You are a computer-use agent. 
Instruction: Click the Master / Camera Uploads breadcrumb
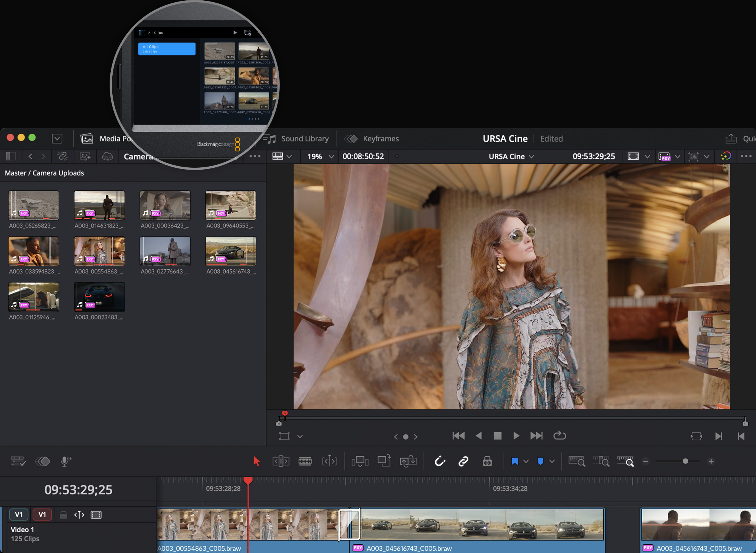coord(44,173)
